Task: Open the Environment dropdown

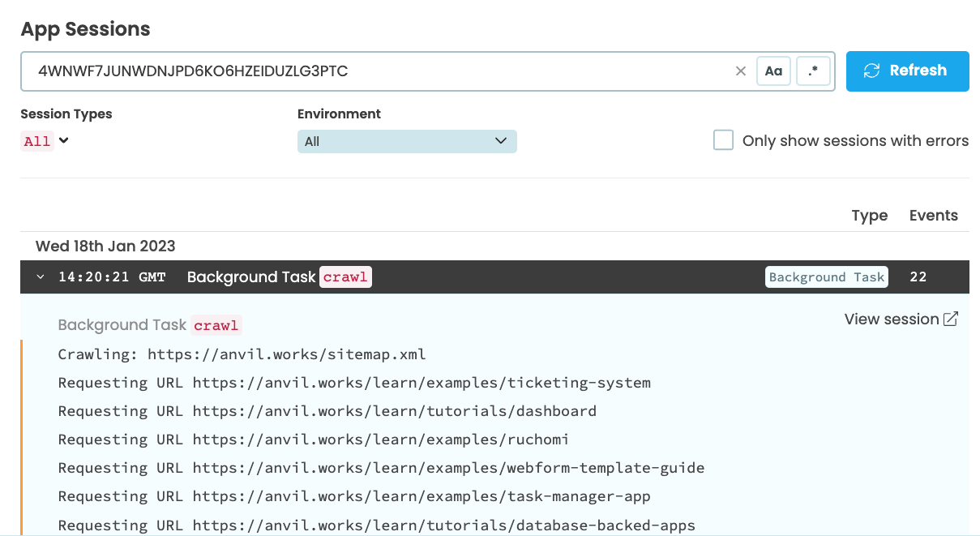Action: click(406, 141)
